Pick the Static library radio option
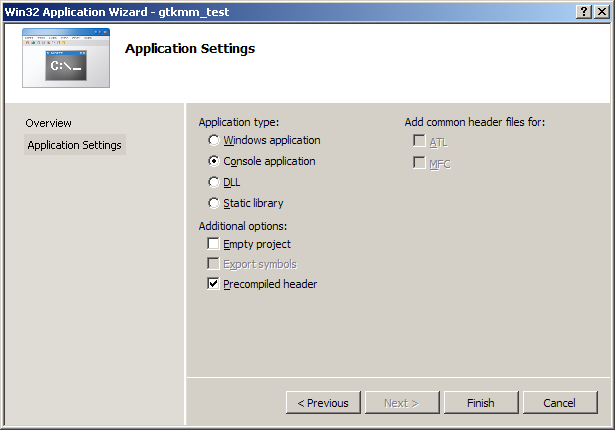This screenshot has height=430, width=615. click(x=214, y=203)
